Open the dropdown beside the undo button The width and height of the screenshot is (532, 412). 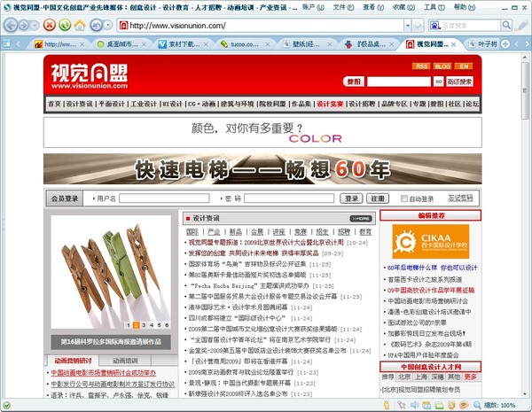[x=108, y=25]
